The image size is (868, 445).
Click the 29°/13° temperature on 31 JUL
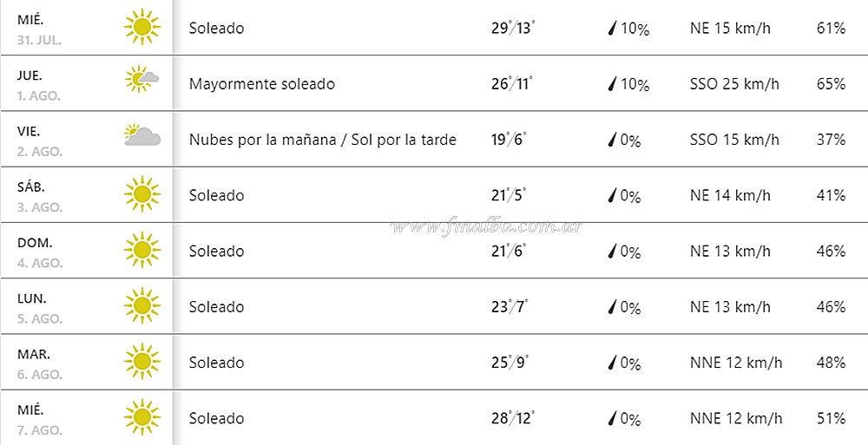pyautogui.click(x=512, y=28)
